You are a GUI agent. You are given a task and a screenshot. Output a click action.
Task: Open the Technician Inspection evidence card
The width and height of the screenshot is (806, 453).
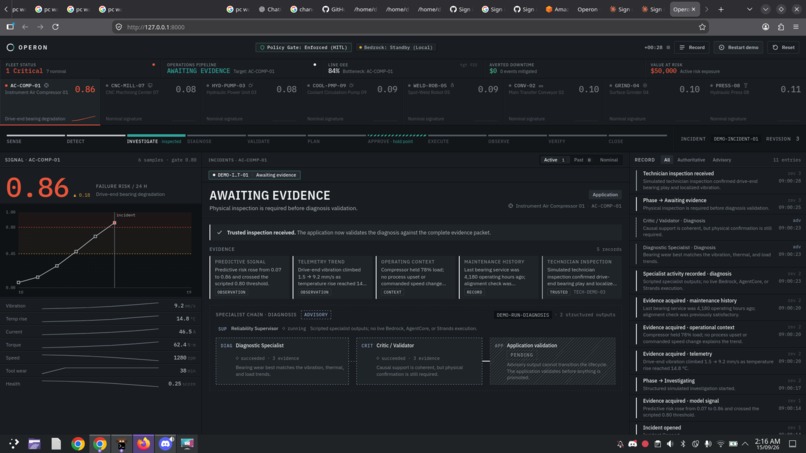(x=582, y=277)
